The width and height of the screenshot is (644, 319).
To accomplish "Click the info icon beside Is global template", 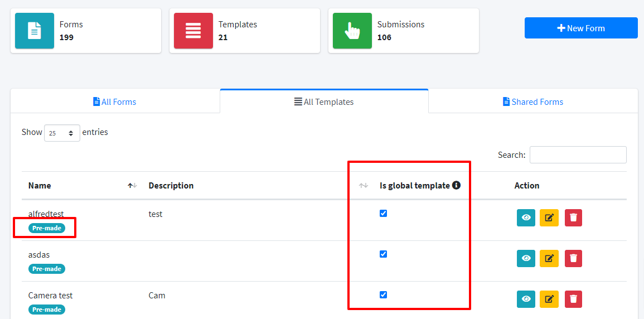I will pyautogui.click(x=456, y=185).
